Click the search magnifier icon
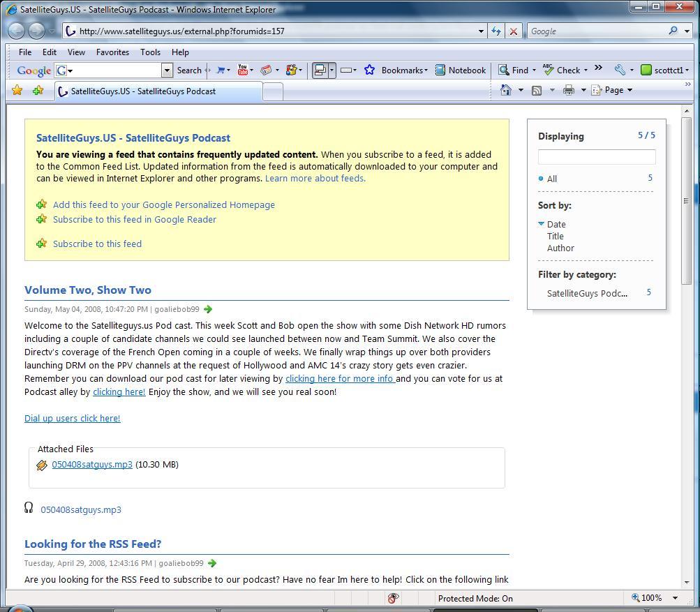Viewport: 700px width, 612px height. point(673,31)
